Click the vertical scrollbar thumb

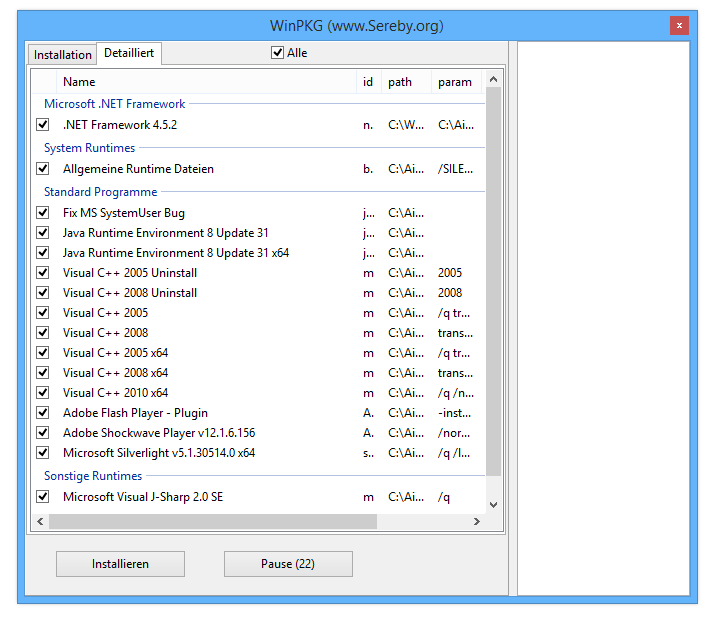(x=493, y=281)
